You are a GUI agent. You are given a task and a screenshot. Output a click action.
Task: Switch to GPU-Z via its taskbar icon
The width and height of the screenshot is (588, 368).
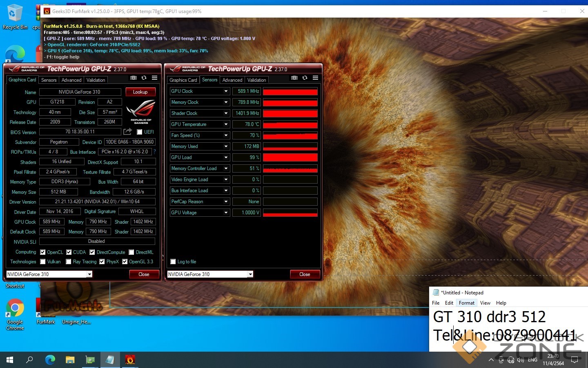[x=90, y=360]
